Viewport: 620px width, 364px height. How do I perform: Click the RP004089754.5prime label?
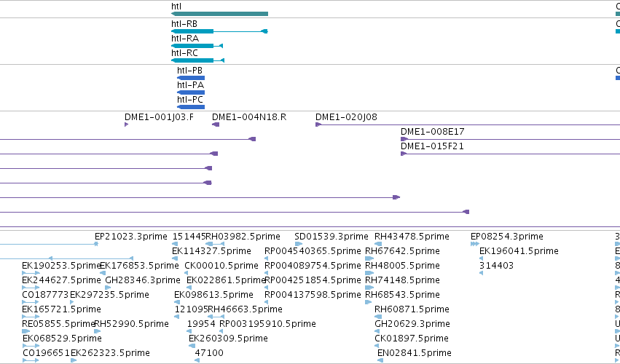click(x=313, y=266)
